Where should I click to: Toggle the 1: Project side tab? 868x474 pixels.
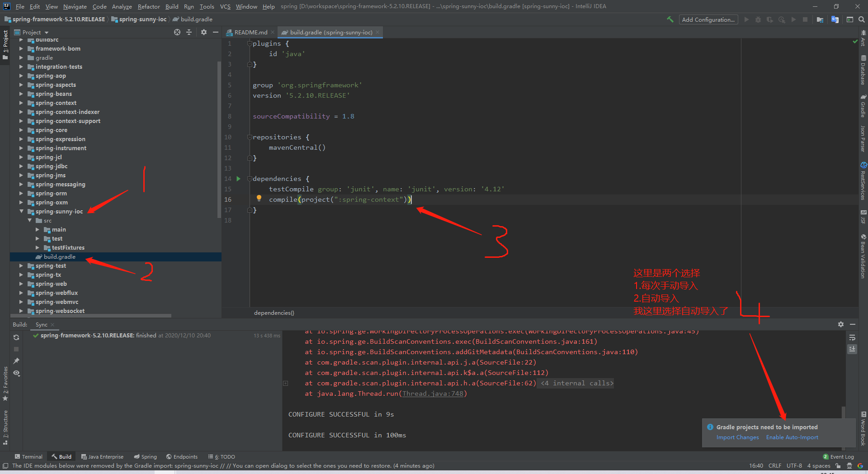5,45
